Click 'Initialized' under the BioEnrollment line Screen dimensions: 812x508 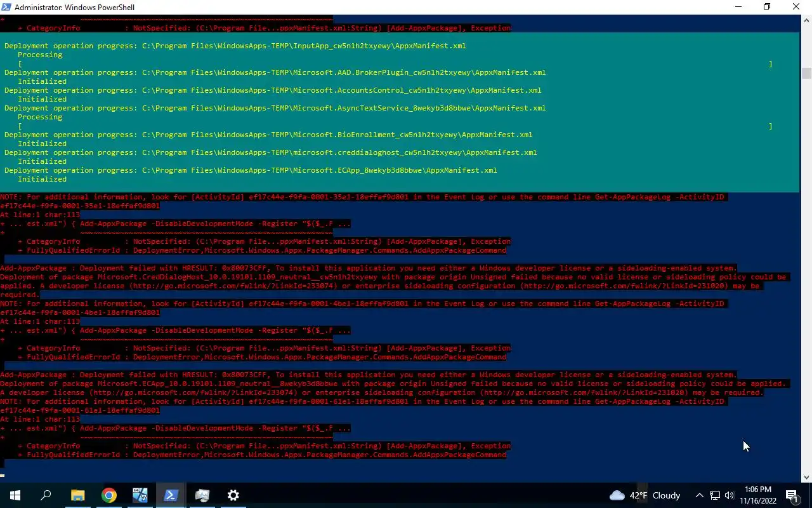tap(42, 144)
